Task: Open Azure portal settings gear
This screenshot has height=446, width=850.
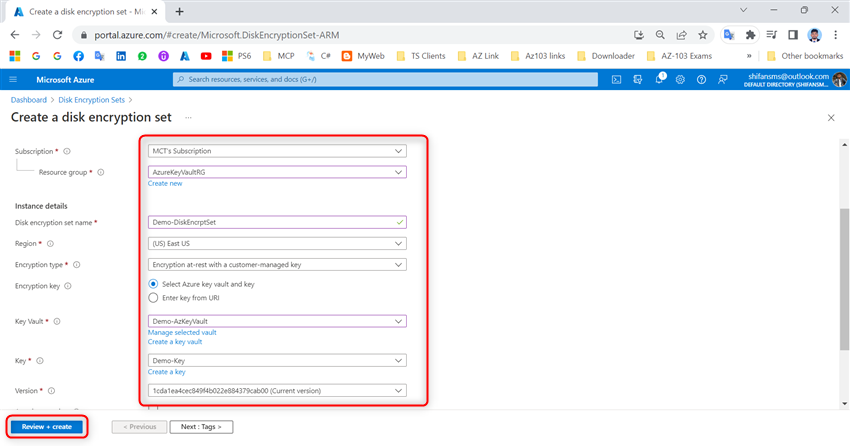Action: click(x=680, y=80)
